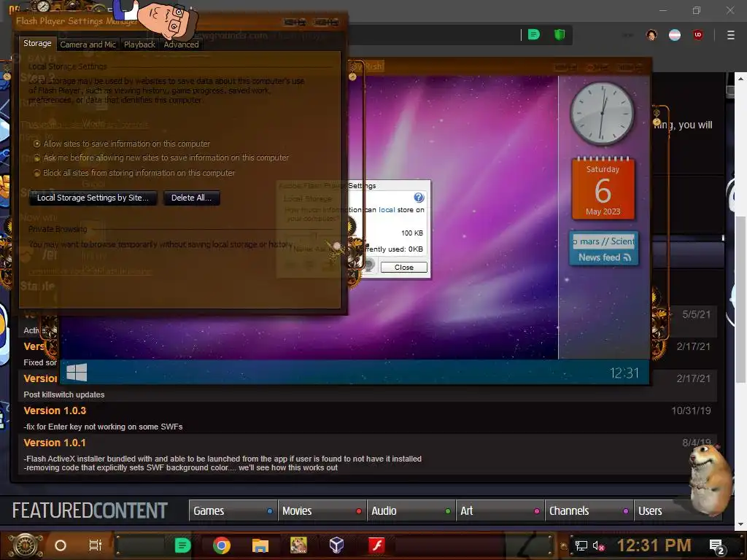This screenshot has width=747, height=560.
Task: Click the hamster mascot on the page
Action: tap(710, 481)
